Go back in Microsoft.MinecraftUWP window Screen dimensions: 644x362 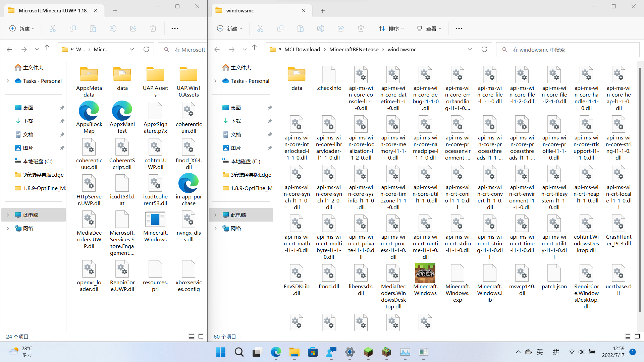pyautogui.click(x=9, y=50)
